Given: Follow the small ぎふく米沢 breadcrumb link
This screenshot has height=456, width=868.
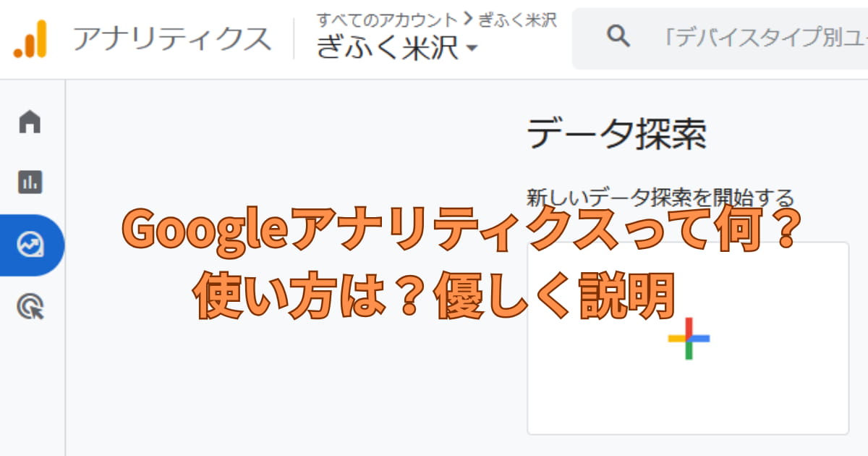Looking at the screenshot, I should pos(517,20).
